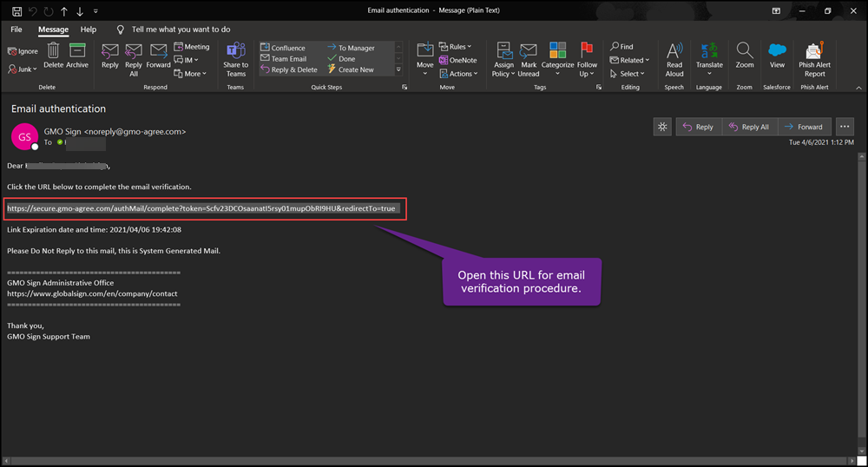Choose Create New quick step
The height and width of the screenshot is (467, 868).
click(351, 69)
